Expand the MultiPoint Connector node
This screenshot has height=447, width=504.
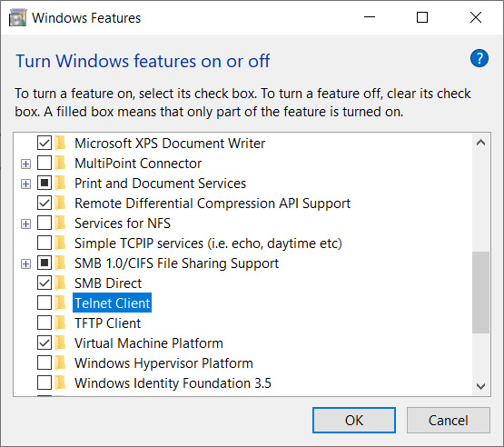(x=25, y=164)
